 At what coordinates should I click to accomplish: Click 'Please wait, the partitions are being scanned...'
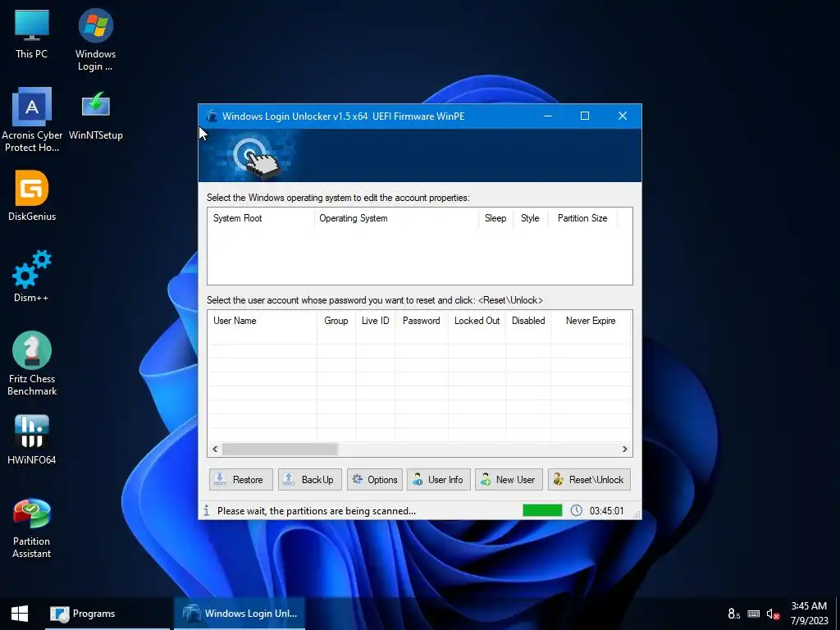click(317, 511)
